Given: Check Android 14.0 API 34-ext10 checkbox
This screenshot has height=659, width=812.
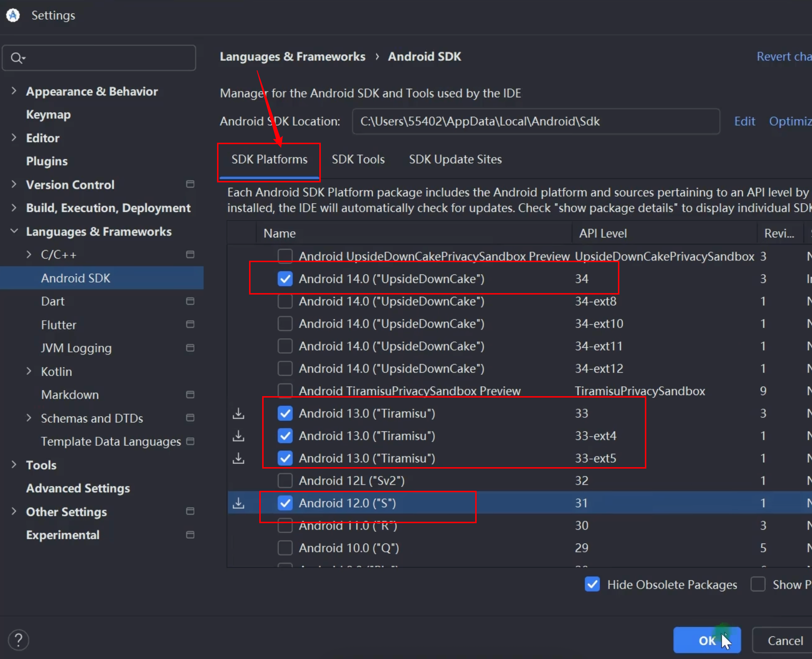Looking at the screenshot, I should [x=285, y=324].
